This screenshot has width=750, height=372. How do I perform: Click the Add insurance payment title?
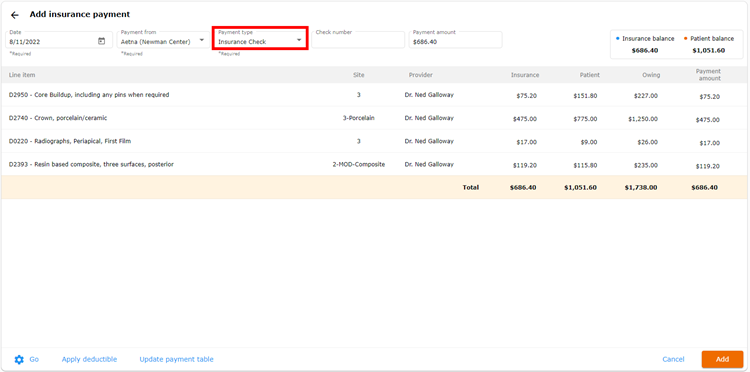[x=79, y=14]
